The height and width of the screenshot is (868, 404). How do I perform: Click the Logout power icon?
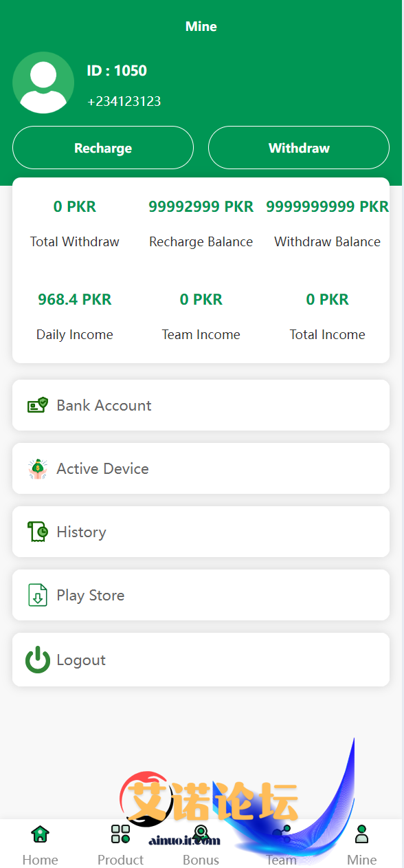[38, 660]
